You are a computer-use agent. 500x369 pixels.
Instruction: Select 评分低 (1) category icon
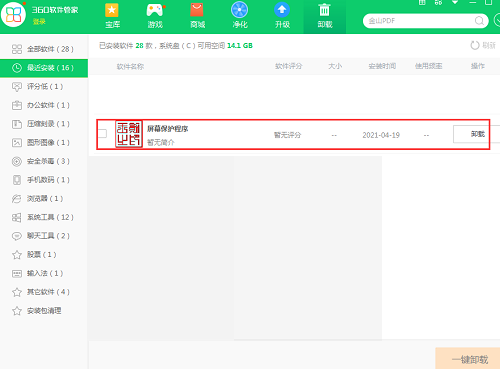click(17, 87)
